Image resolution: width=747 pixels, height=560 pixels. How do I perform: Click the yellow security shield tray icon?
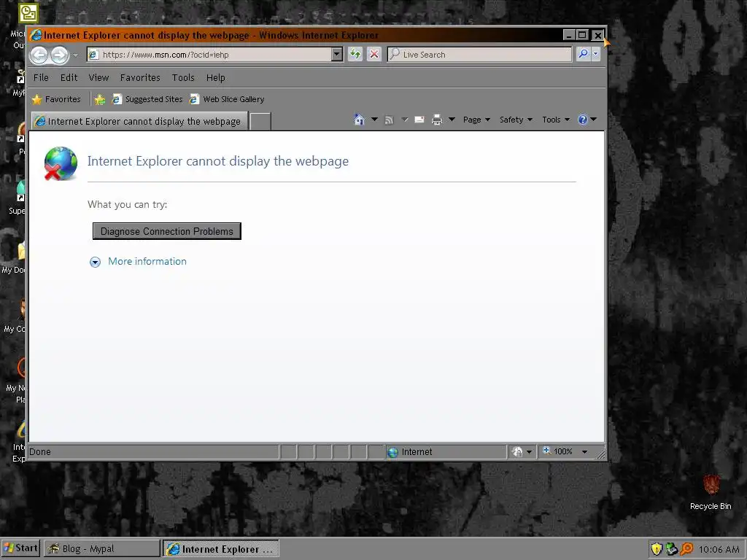pos(657,549)
